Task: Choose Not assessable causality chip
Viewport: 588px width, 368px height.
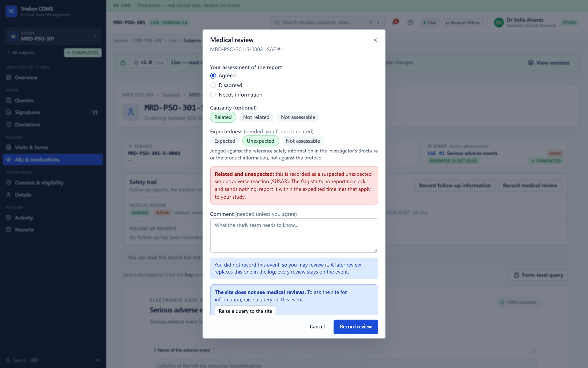Action: pos(298,117)
